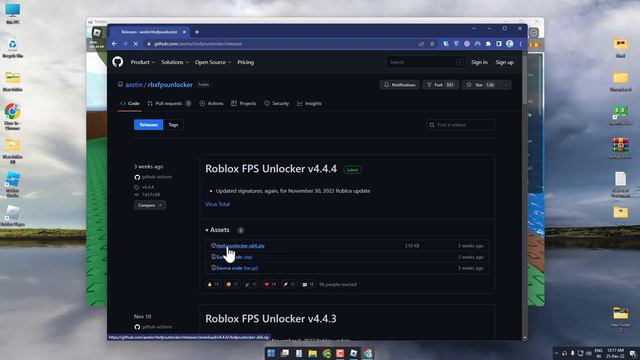Select the Tags toggle button

pos(173,124)
